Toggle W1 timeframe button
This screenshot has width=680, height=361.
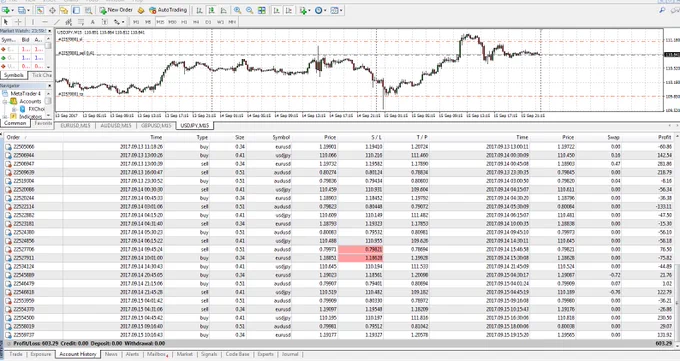[x=220, y=22]
